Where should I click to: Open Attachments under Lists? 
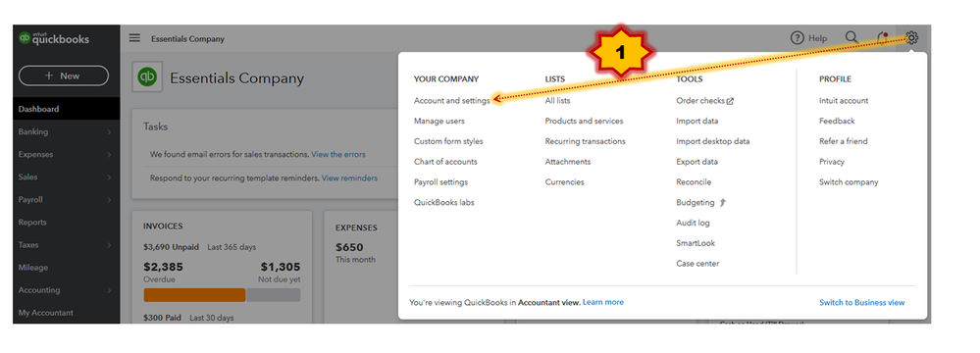click(568, 162)
